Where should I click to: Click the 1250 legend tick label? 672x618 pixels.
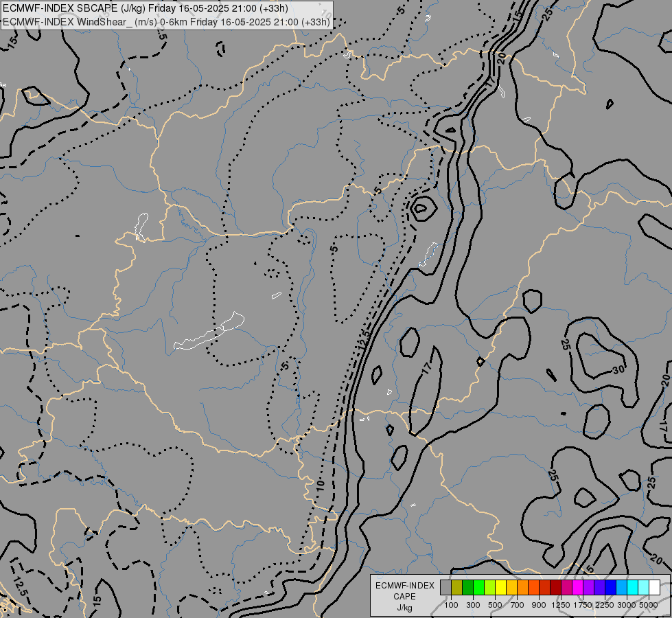(561, 605)
